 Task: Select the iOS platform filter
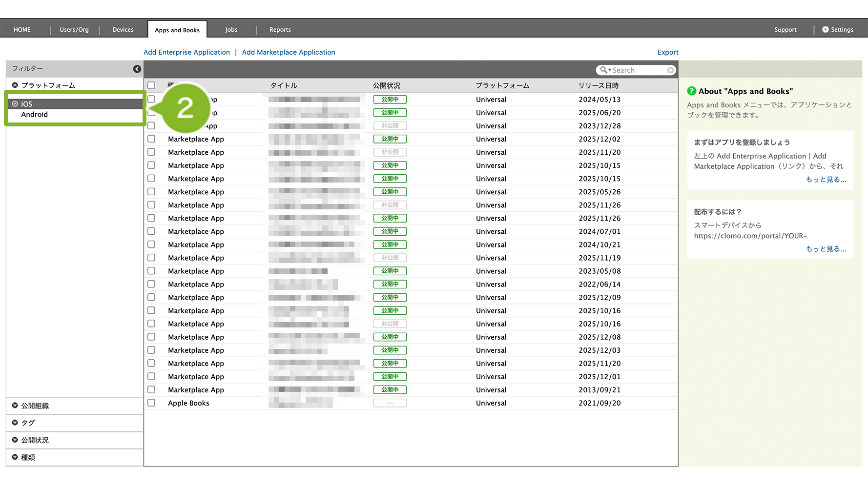coord(27,104)
